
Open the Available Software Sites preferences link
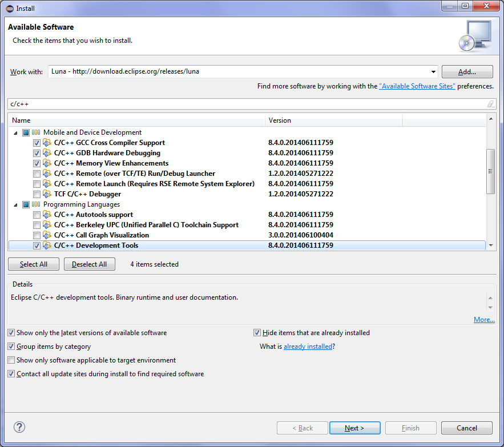point(417,86)
